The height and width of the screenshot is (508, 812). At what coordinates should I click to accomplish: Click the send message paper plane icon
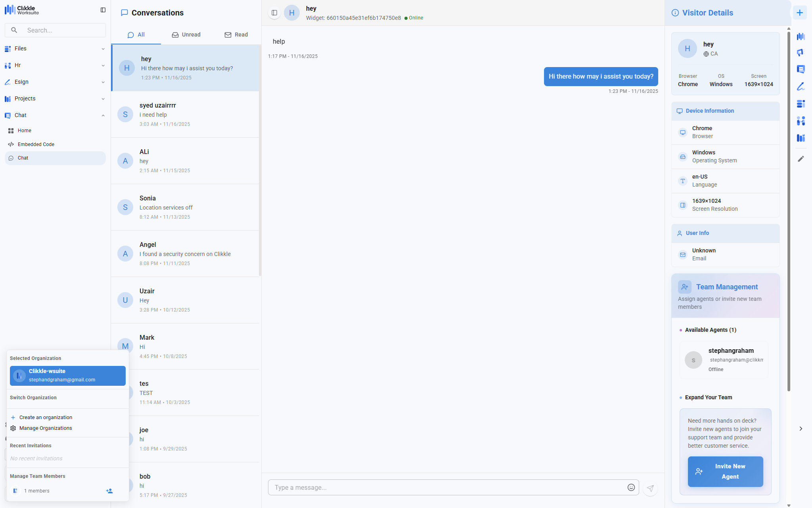pos(650,488)
